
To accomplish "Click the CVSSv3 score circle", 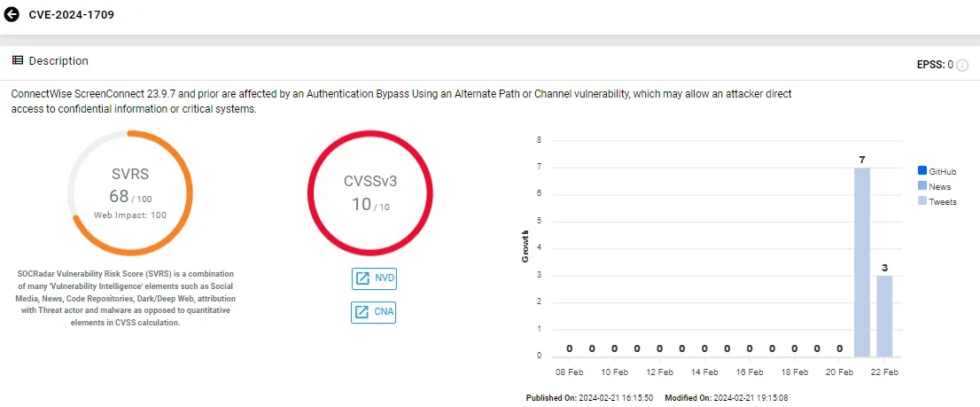I will [369, 192].
